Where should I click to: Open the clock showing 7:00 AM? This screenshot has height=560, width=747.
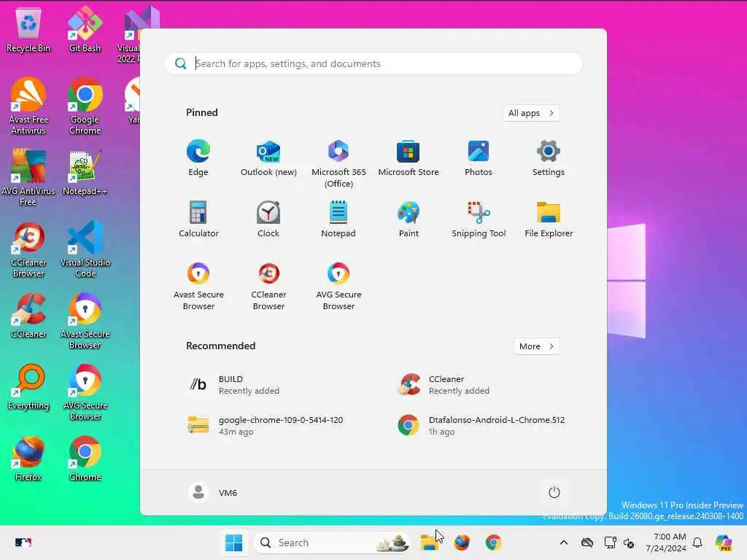point(666,542)
